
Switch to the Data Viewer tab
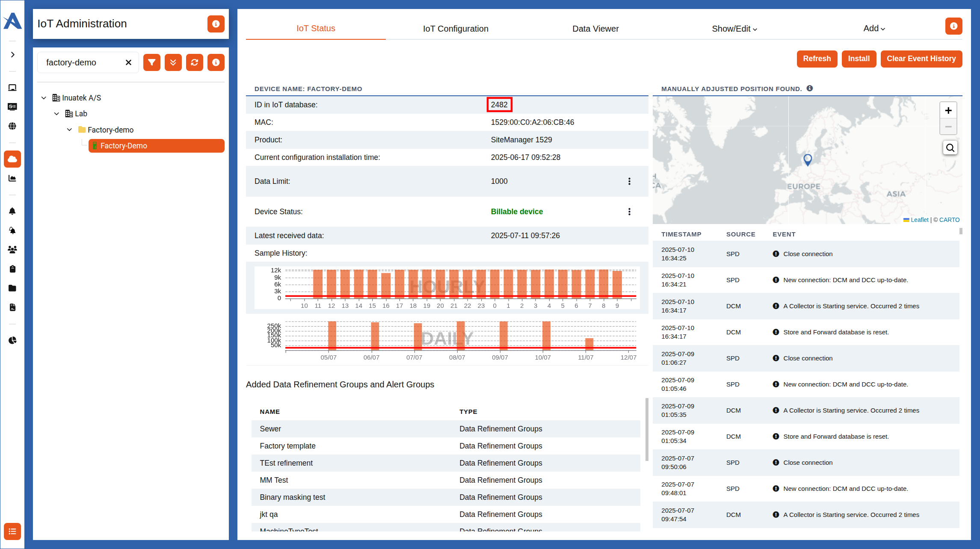coord(595,29)
